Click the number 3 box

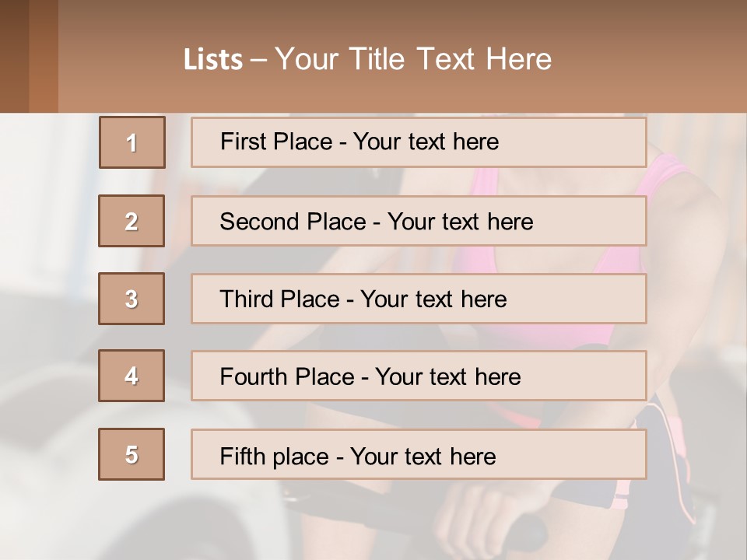tap(132, 299)
